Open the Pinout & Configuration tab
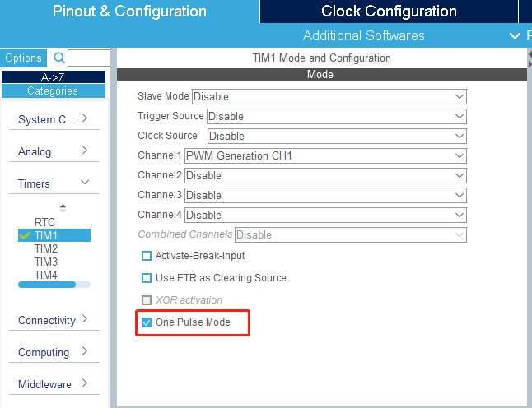Image resolution: width=532 pixels, height=408 pixels. pyautogui.click(x=129, y=12)
